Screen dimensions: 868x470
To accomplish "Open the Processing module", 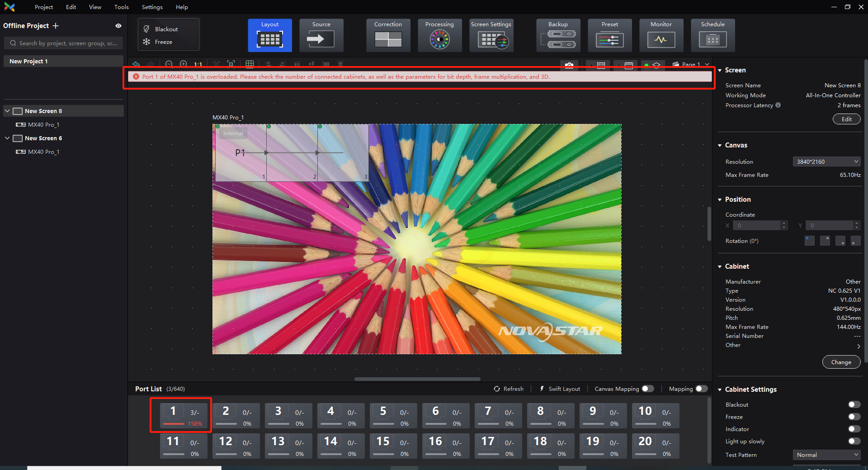I will coord(439,35).
